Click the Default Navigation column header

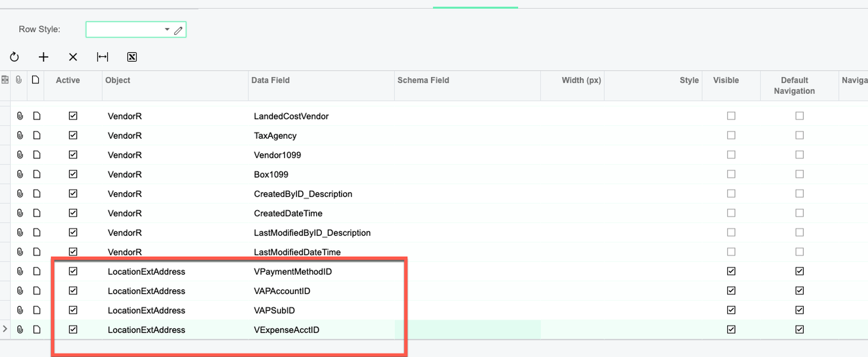[x=794, y=86]
